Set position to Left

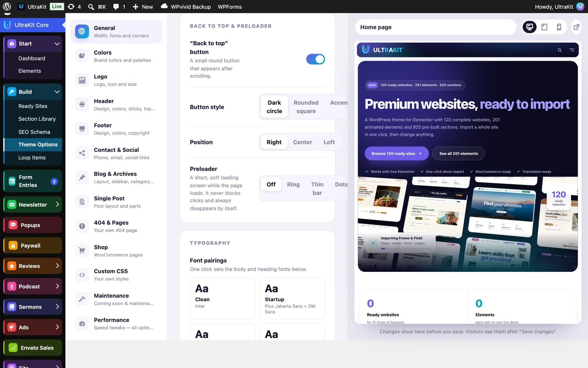329,142
